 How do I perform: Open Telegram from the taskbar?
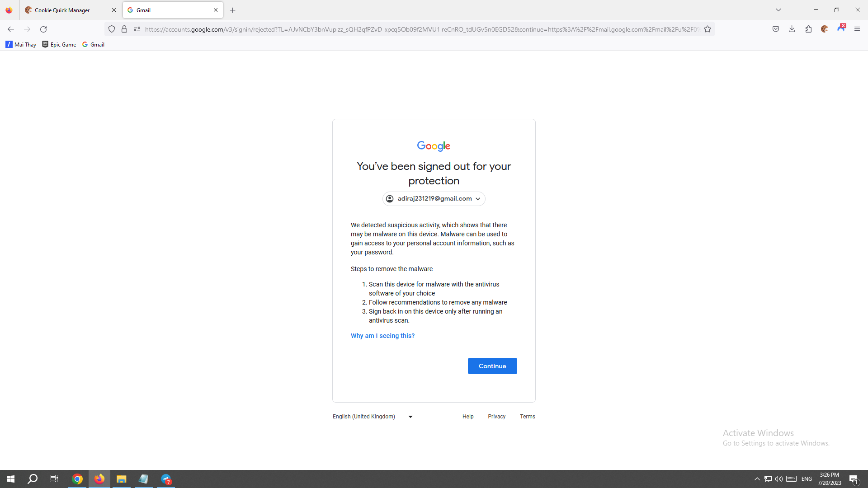tap(166, 479)
